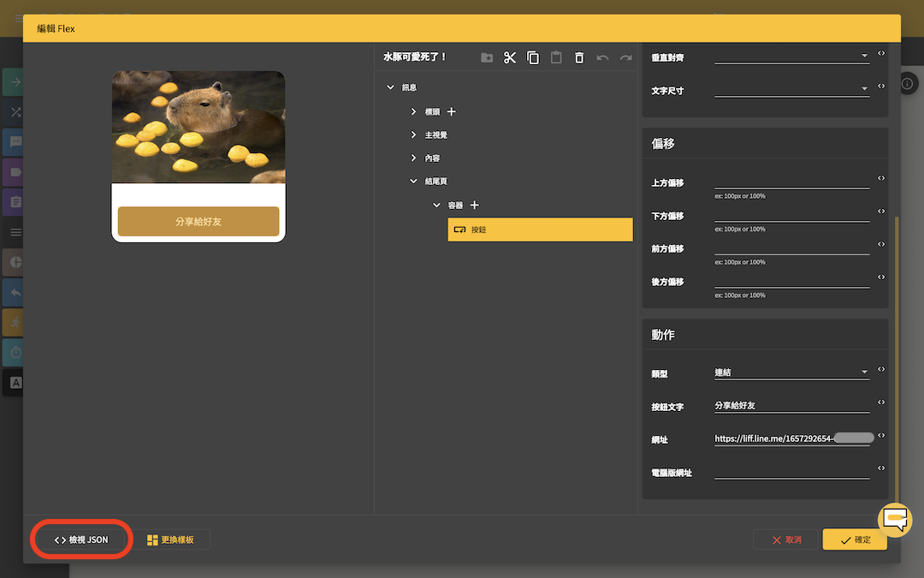
Task: Collapse the 訊息 tree node
Action: [x=390, y=87]
